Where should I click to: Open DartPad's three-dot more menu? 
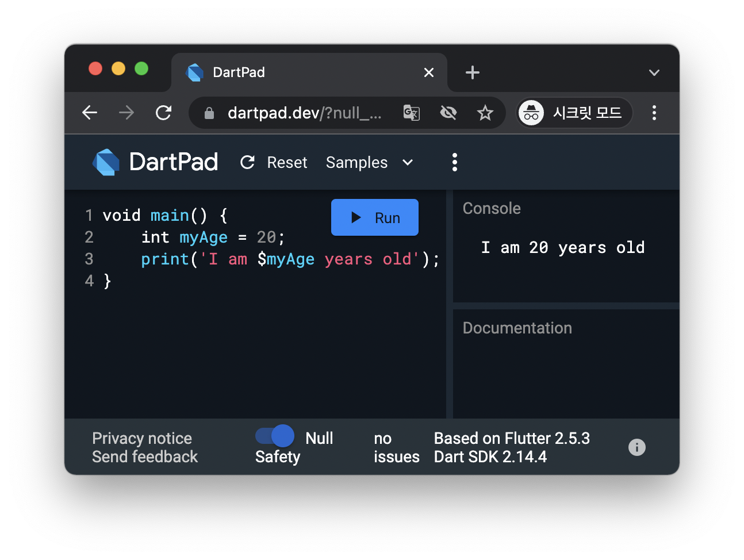pyautogui.click(x=455, y=163)
